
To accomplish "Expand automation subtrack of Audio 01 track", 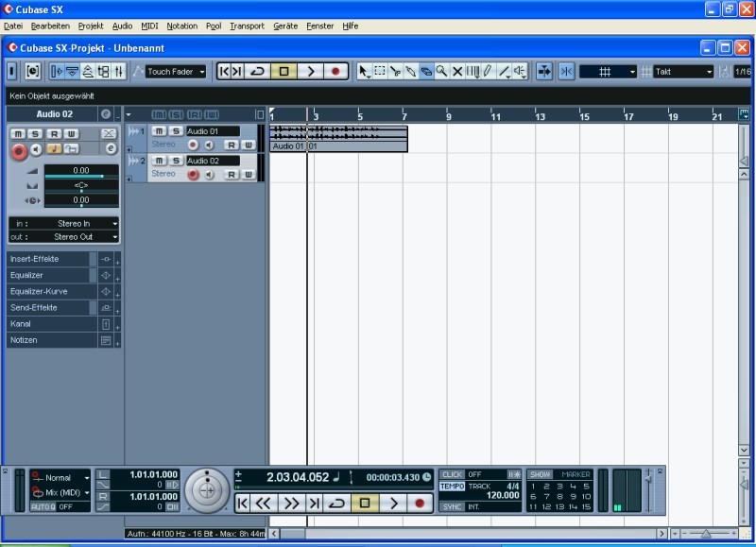I will [129, 150].
